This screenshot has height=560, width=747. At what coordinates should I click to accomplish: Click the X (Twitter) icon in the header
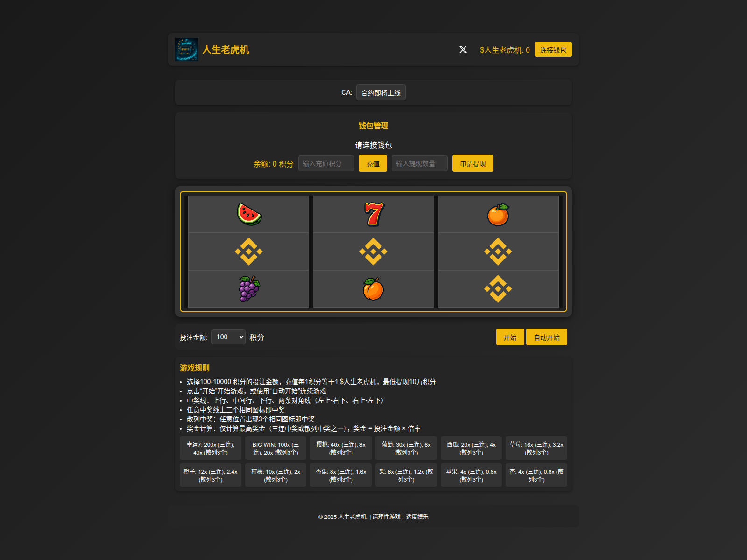[463, 49]
